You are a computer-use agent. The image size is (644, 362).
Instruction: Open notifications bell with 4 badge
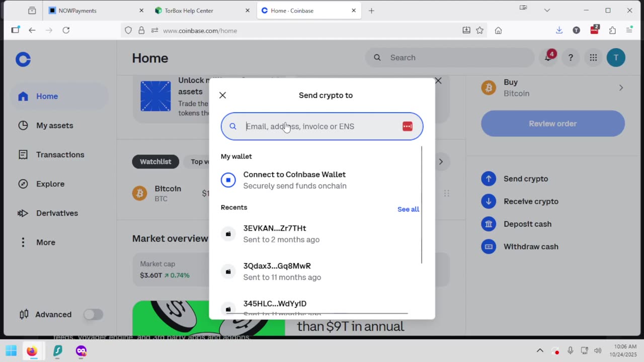coord(548,57)
